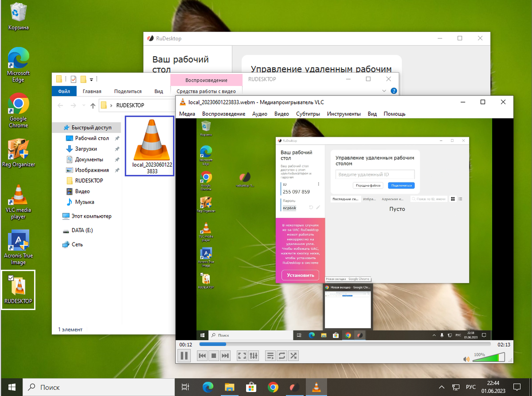Click the Properties checkmark icon in Explorer title bar
The image size is (532, 396).
click(74, 79)
